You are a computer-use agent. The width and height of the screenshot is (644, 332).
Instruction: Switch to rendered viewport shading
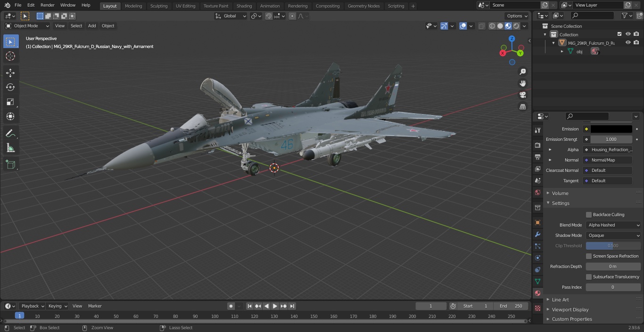[516, 26]
